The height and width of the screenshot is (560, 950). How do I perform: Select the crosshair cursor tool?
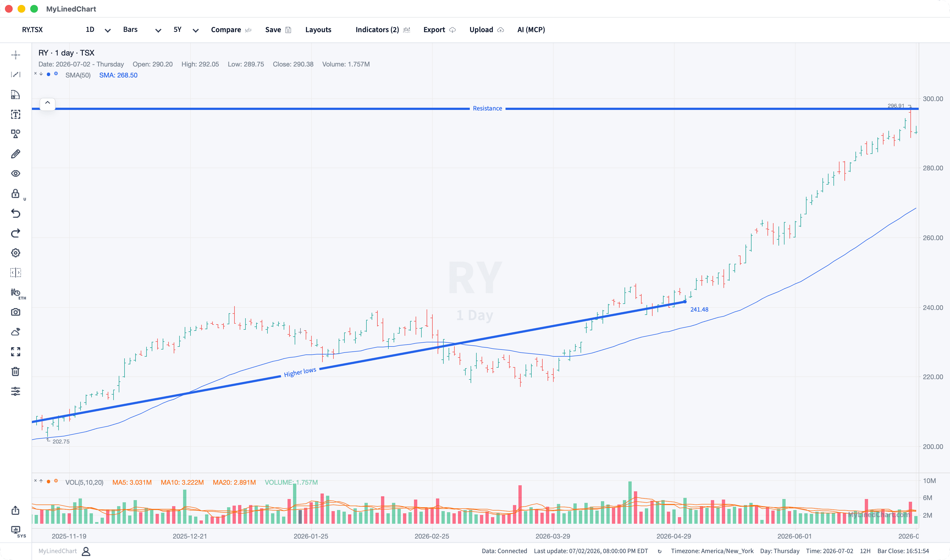pos(15,55)
